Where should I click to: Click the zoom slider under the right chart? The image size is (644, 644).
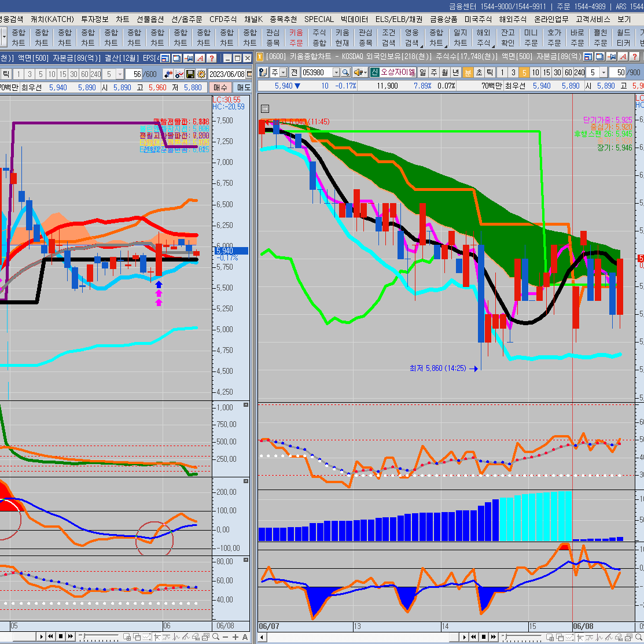click(521, 637)
